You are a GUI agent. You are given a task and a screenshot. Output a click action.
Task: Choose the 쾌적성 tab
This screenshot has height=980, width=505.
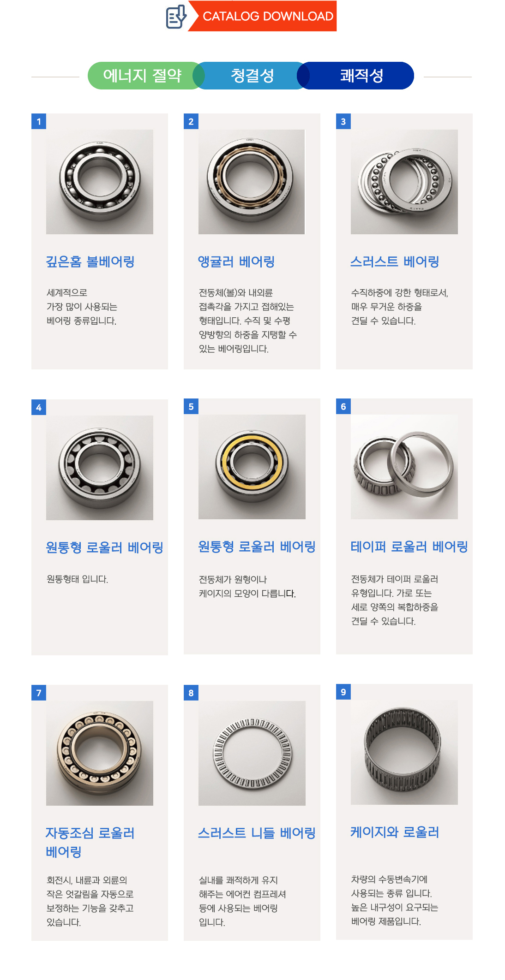click(361, 76)
